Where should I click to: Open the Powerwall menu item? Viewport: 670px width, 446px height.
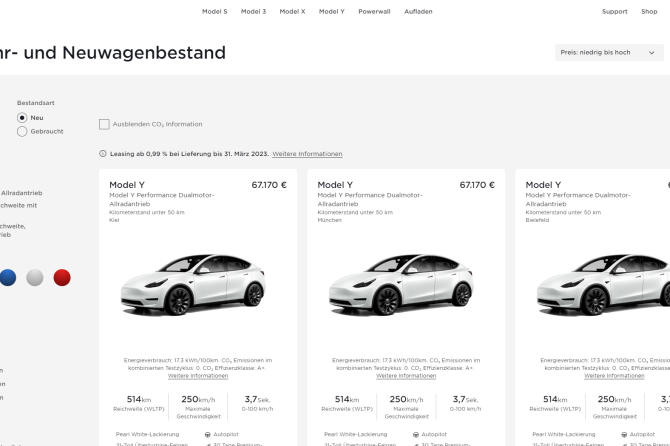[x=374, y=12]
